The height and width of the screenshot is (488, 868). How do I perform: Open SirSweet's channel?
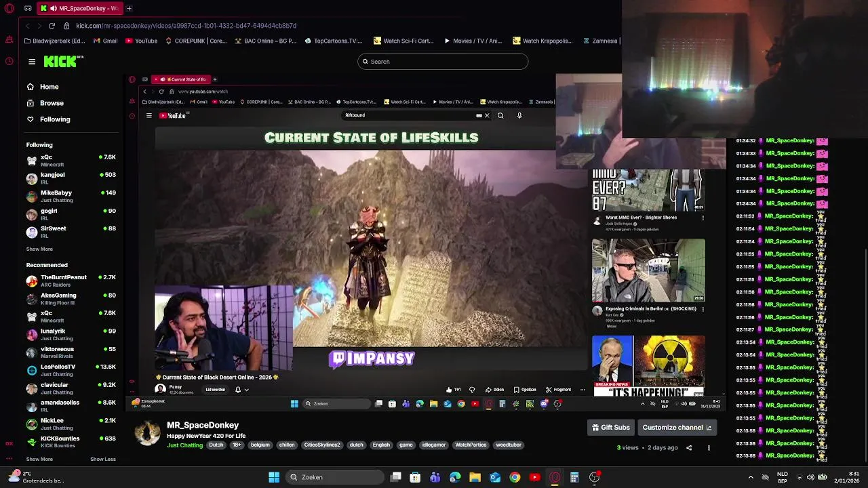[71, 232]
